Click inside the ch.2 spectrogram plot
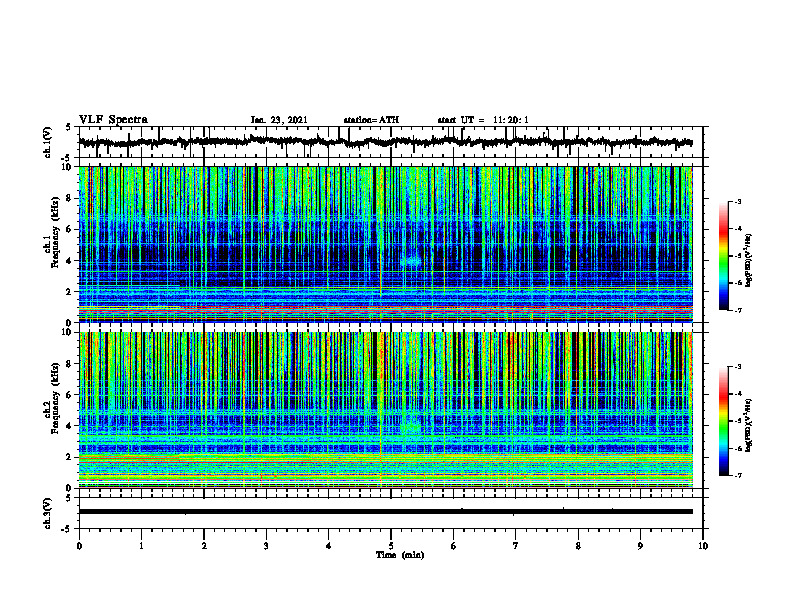The width and height of the screenshot is (792, 612). 386,410
